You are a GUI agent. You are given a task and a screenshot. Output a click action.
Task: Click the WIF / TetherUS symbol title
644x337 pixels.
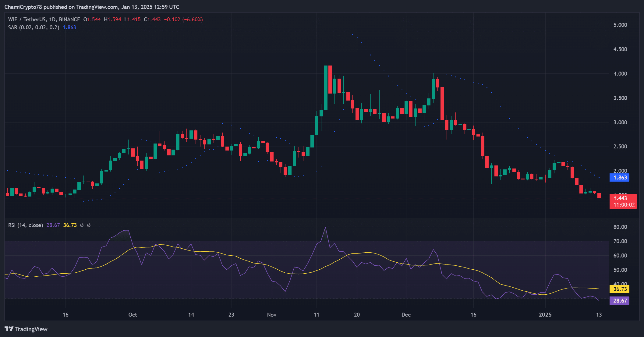click(27, 20)
